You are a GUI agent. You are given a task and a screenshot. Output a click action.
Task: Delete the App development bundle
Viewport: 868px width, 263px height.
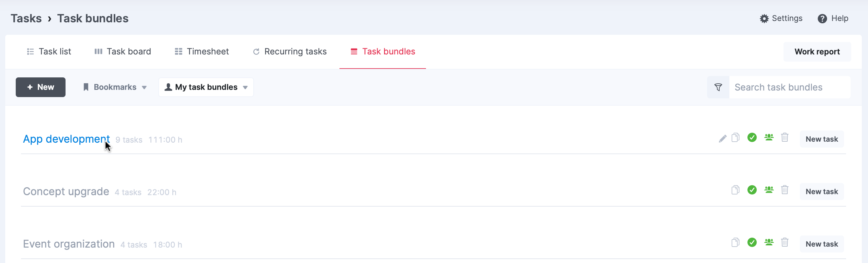coord(785,137)
